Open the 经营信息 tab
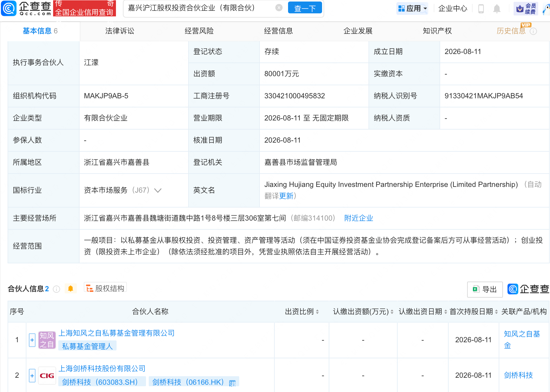This screenshot has height=392, width=550. click(x=278, y=31)
